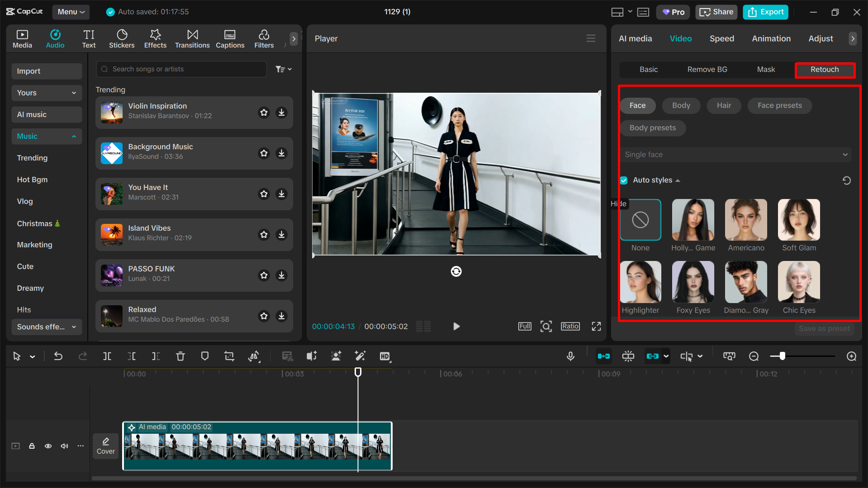Open the voiceover recording microphone tool
This screenshot has height=488, width=868.
[570, 356]
